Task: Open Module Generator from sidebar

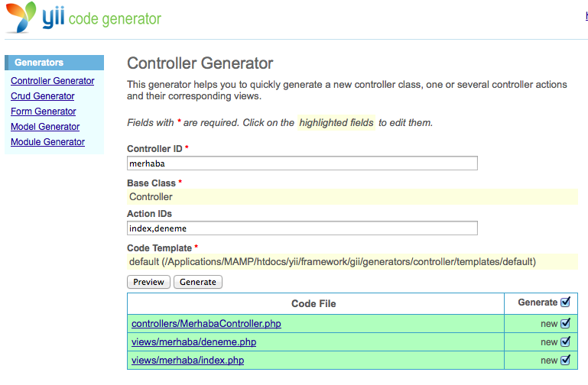Action: (47, 142)
